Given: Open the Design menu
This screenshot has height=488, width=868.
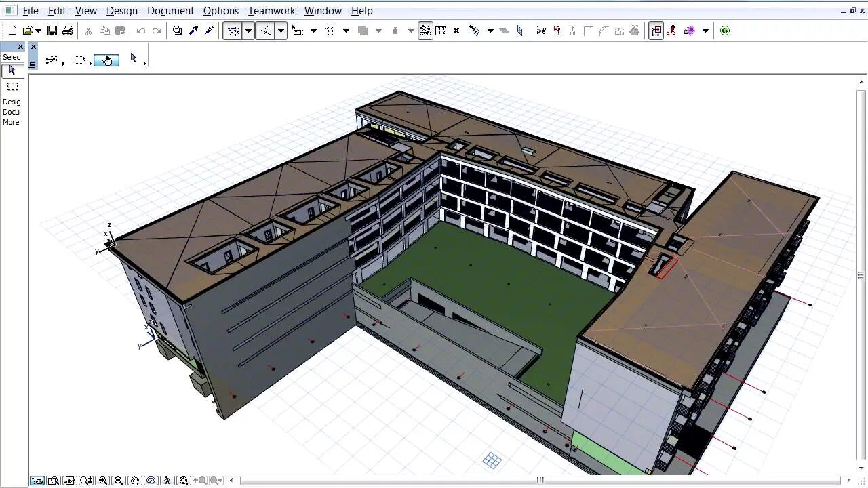Looking at the screenshot, I should pos(122,11).
